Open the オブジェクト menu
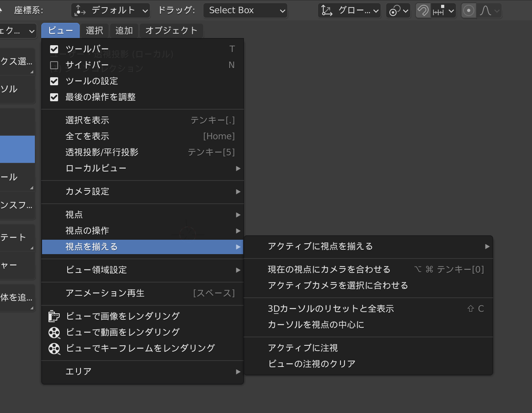Image resolution: width=532 pixels, height=413 pixels. coord(171,31)
